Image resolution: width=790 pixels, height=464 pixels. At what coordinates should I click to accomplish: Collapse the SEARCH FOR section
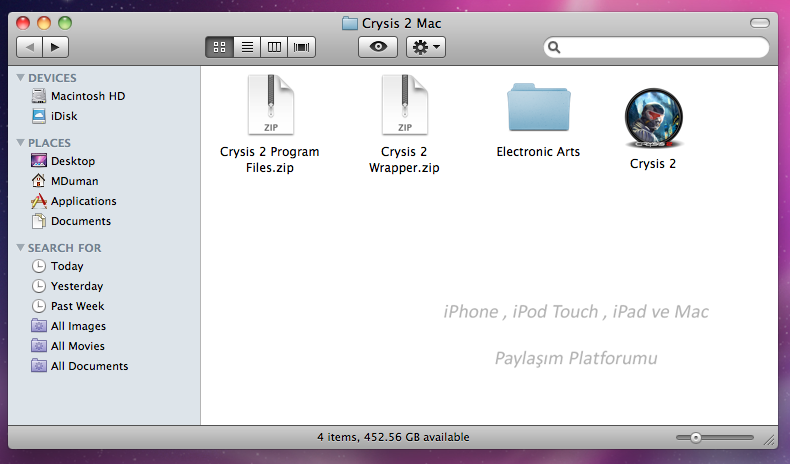coord(21,247)
